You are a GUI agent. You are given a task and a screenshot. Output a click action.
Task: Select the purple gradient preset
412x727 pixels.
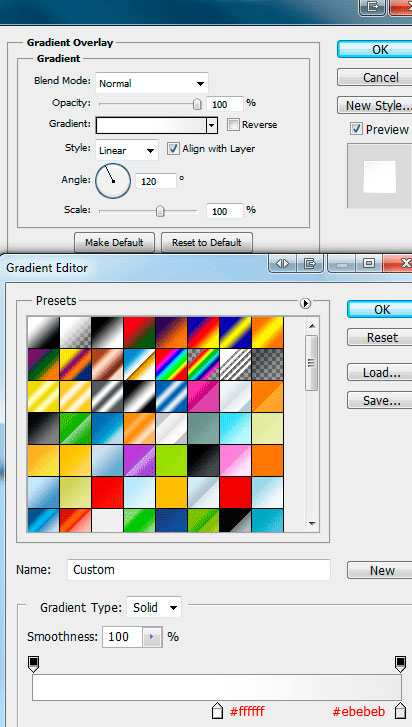[x=139, y=460]
